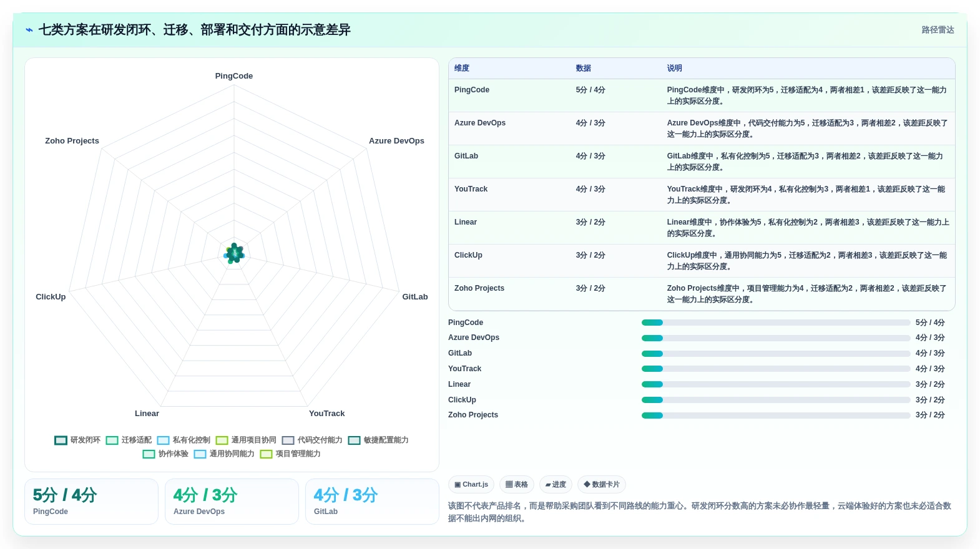980x549 pixels.
Task: Click the 数据卡片 tag chip
Action: pyautogui.click(x=602, y=484)
